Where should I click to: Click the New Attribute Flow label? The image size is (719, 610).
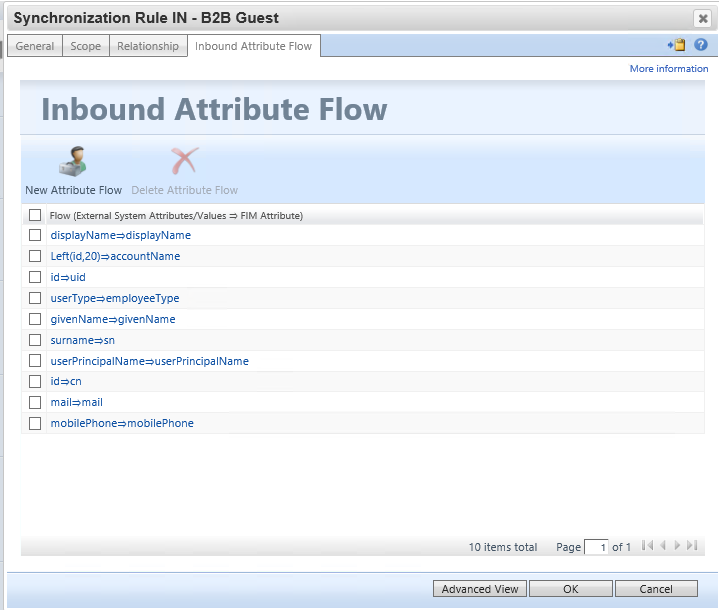click(x=73, y=190)
